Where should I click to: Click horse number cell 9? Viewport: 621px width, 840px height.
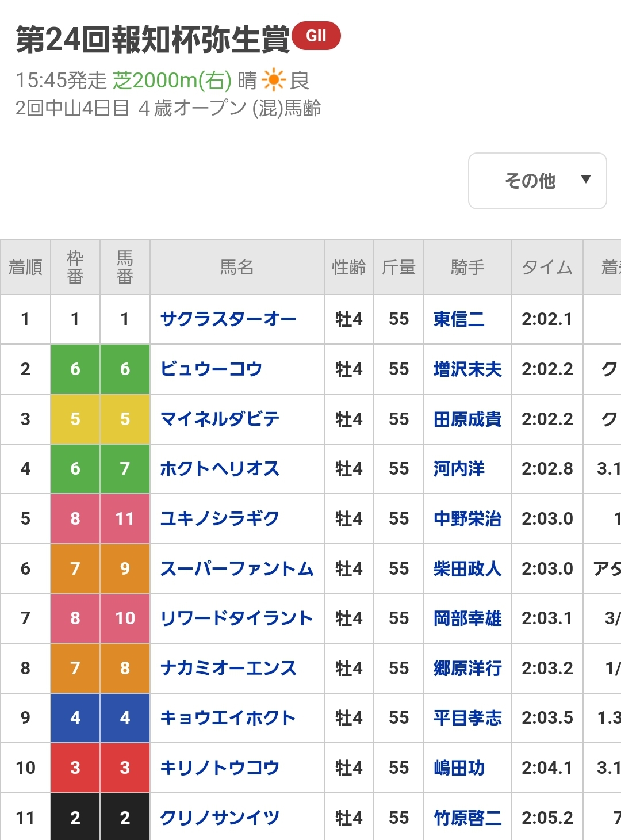(x=125, y=568)
